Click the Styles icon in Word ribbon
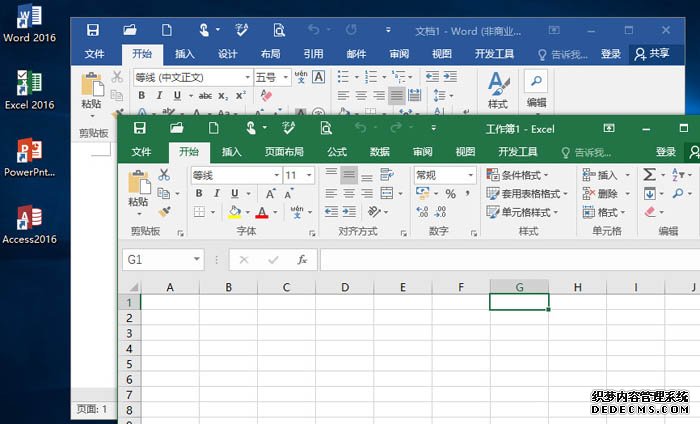700x424 pixels. pyautogui.click(x=498, y=90)
